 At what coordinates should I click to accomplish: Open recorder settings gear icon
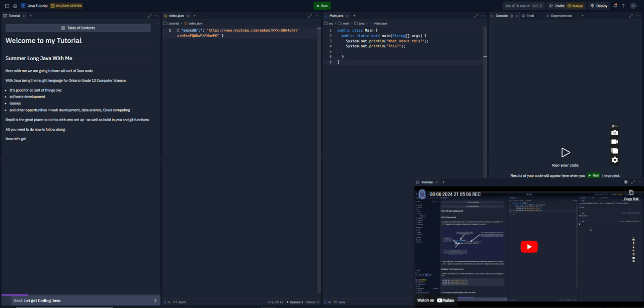(x=614, y=160)
